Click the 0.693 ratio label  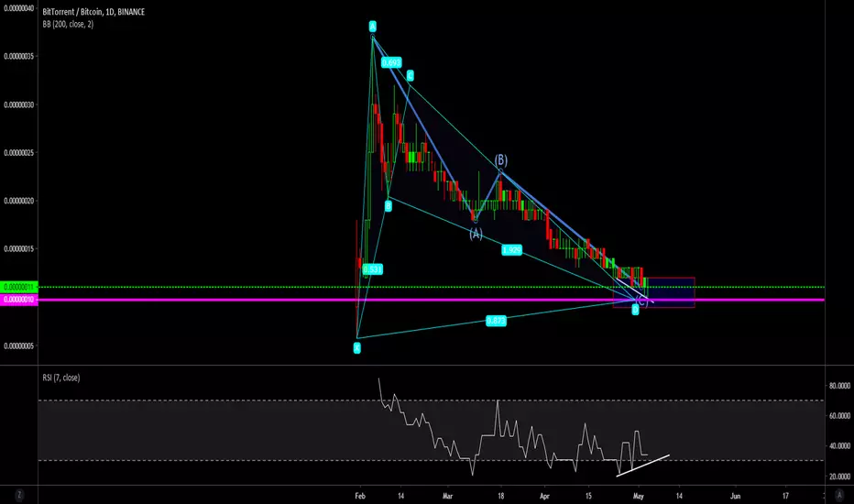click(391, 62)
